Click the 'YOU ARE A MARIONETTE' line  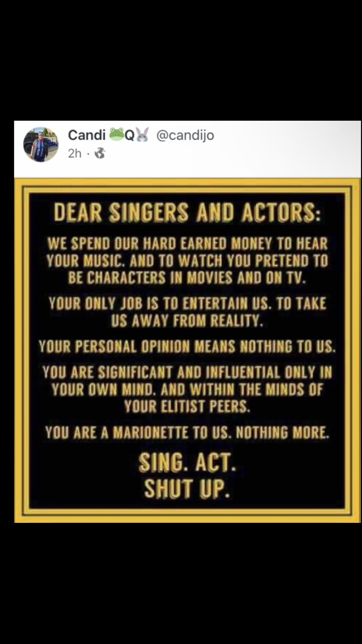[x=187, y=432]
